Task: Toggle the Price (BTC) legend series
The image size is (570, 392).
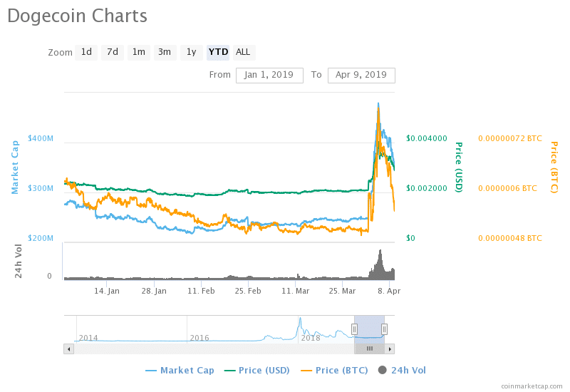Action: (334, 371)
